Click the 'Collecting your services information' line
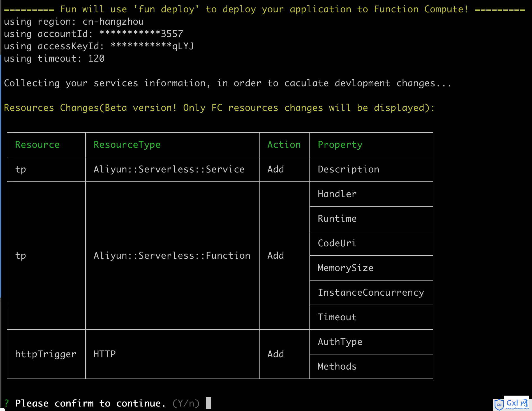The height and width of the screenshot is (411, 532). [228, 83]
